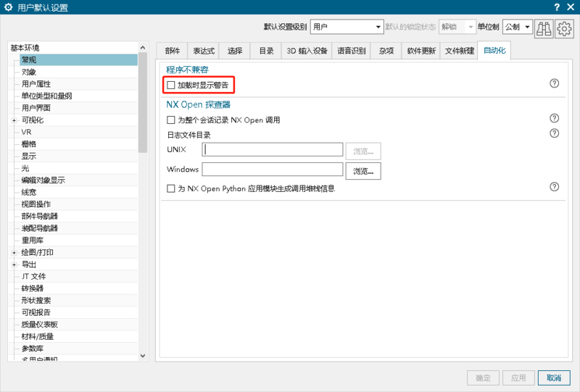The height and width of the screenshot is (392, 580).
Task: Click help icon beside 日志文件目录
Action: coord(555,133)
